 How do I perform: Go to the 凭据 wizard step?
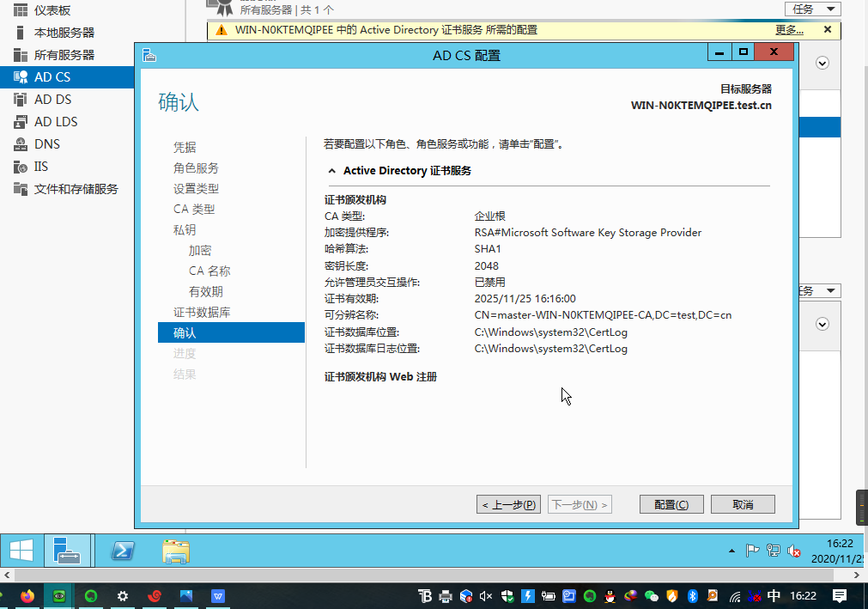(x=185, y=147)
